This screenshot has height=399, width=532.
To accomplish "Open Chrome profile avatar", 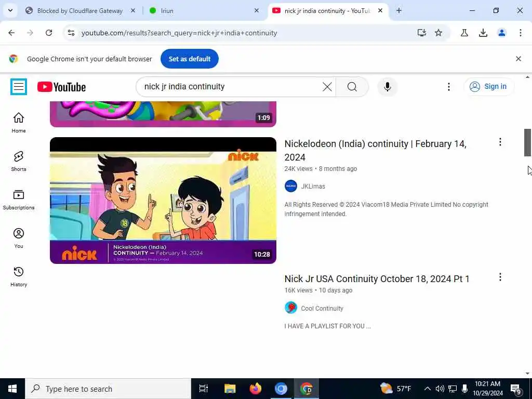I will (501, 33).
